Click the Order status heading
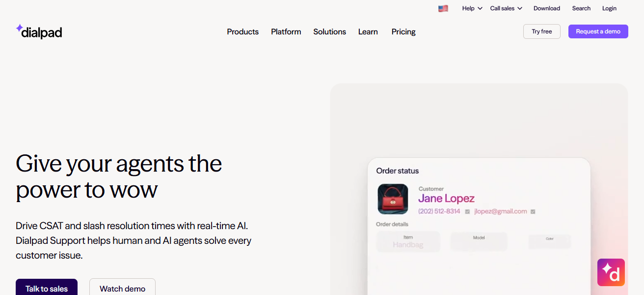This screenshot has width=644, height=295. click(398, 171)
